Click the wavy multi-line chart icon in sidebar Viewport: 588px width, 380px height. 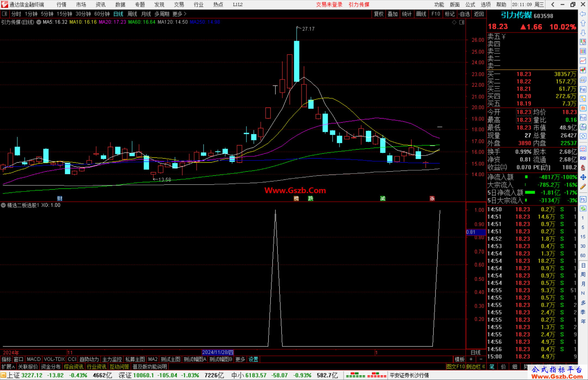point(583,149)
